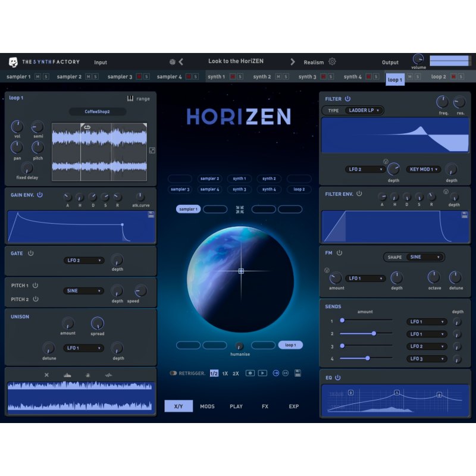476x476 pixels.
Task: Switch to the EXP tab
Action: pos(294,406)
